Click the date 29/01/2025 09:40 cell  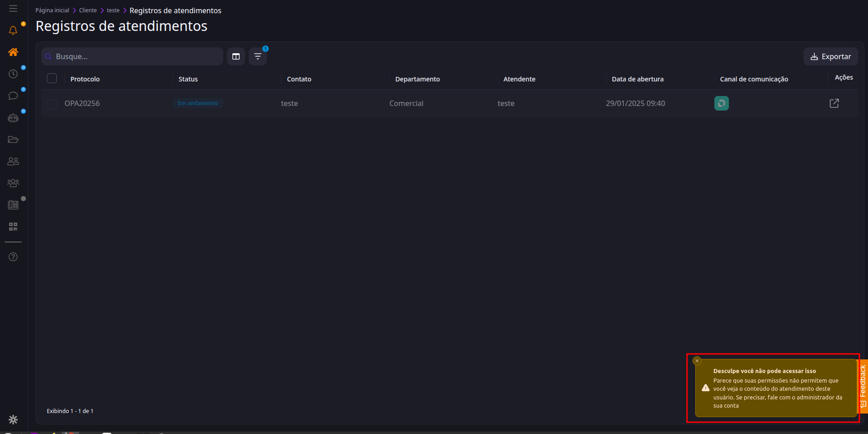click(635, 103)
